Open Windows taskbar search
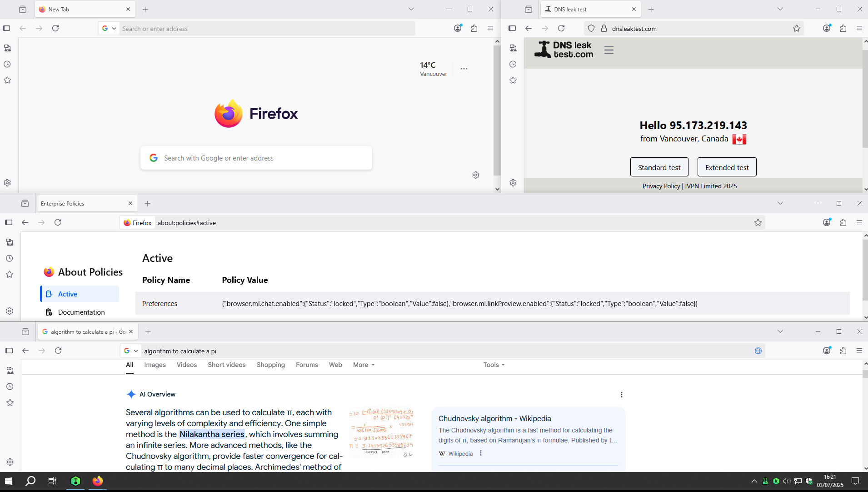 coord(30,481)
